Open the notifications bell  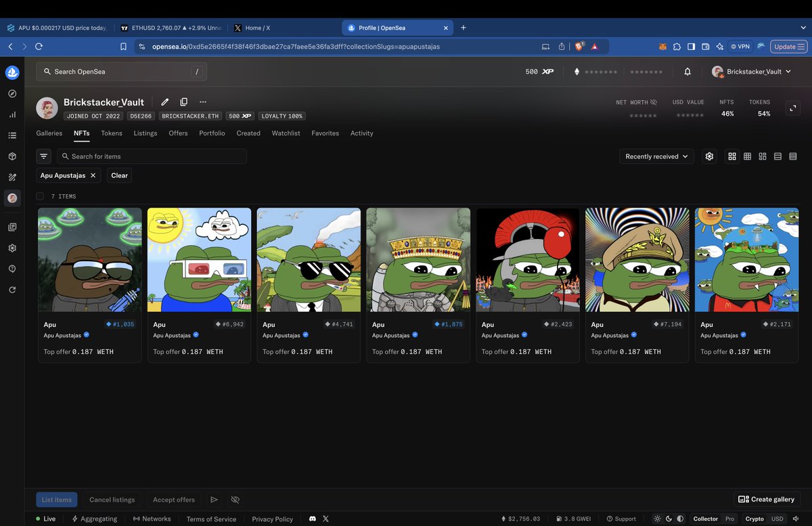687,72
